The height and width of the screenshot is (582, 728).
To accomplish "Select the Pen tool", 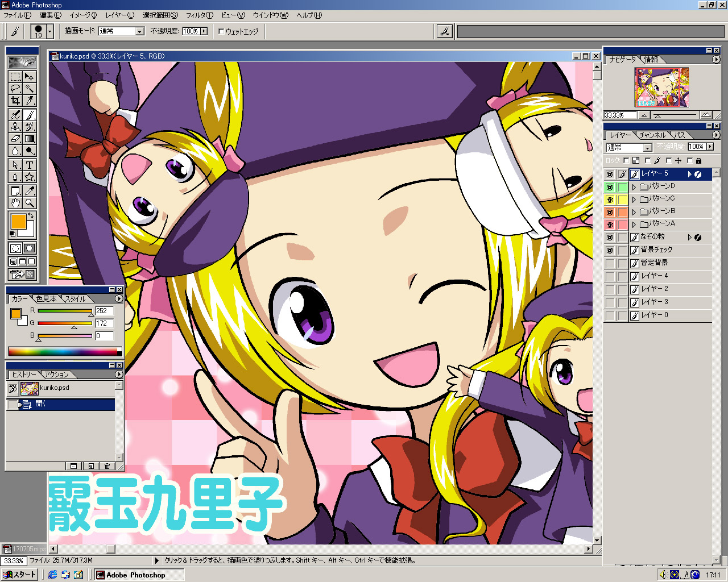I will [15, 177].
